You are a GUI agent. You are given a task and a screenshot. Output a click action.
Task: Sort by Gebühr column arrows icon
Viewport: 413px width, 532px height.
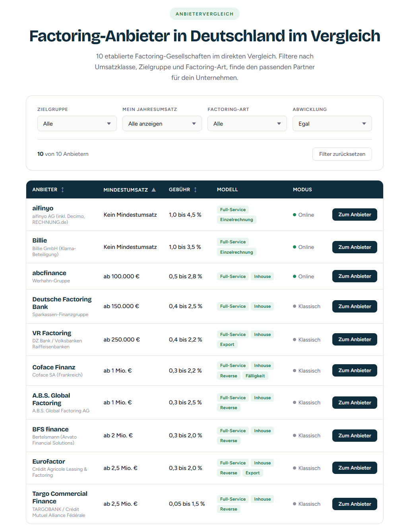point(195,190)
